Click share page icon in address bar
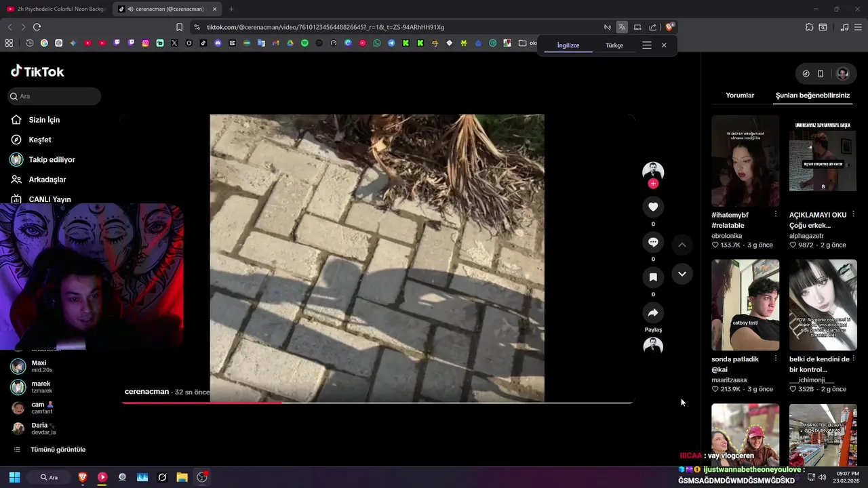This screenshot has height=488, width=868. [x=652, y=27]
